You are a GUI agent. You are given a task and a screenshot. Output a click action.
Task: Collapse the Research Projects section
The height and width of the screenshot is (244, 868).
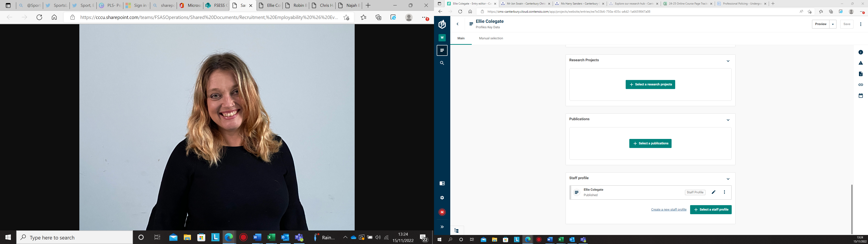728,61
